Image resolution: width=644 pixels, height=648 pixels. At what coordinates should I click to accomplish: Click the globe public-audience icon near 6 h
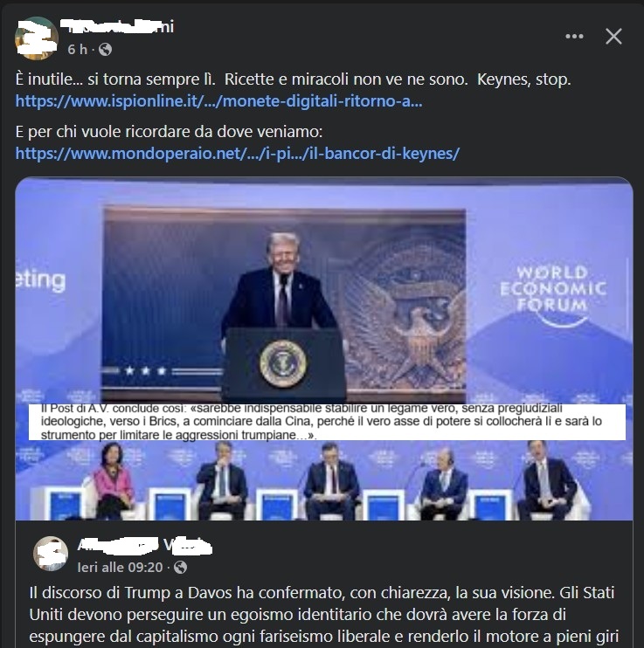click(x=105, y=50)
